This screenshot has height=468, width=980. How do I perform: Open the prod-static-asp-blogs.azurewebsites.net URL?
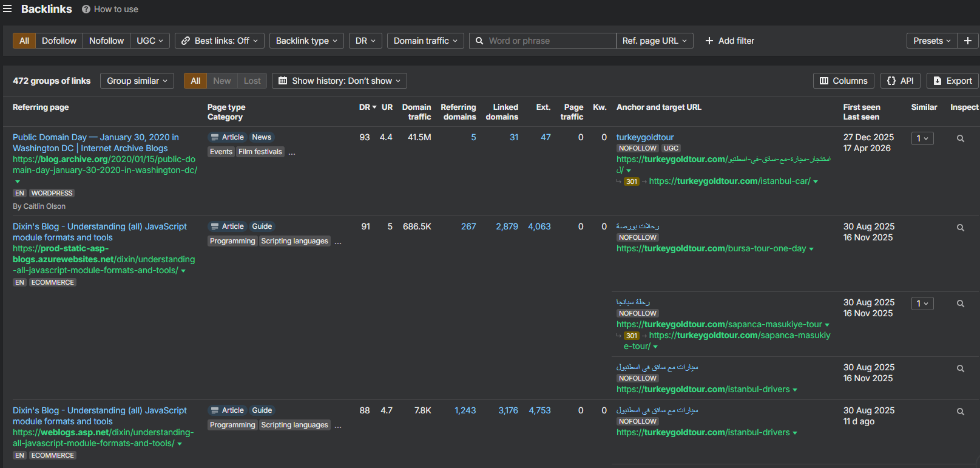coord(104,259)
